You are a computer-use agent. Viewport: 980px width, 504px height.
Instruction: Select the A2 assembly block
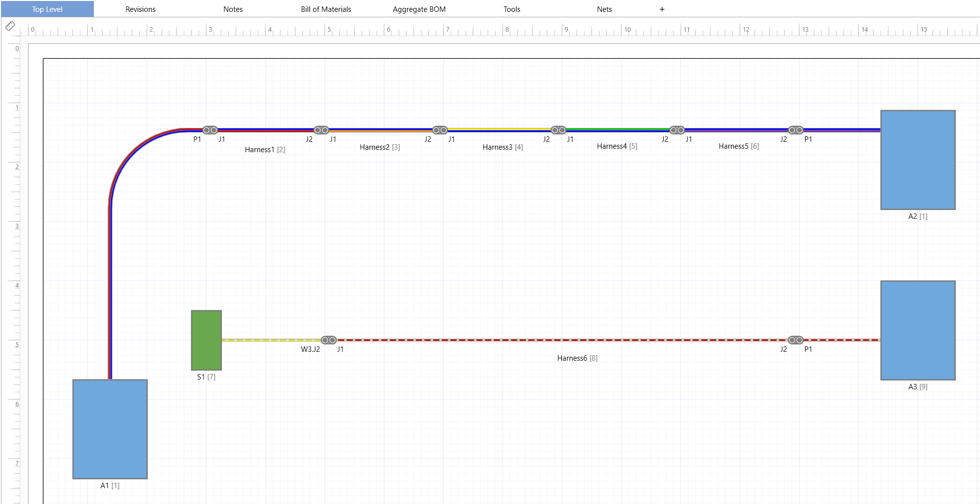(x=918, y=160)
